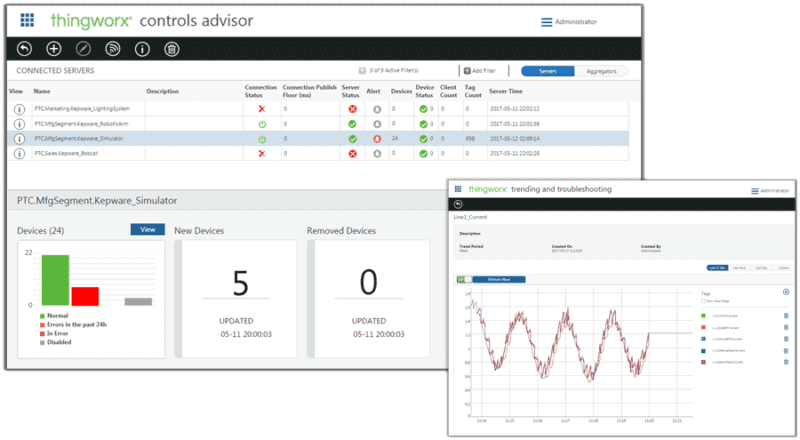
Task: Delete the selected server with the toolbar trash icon
Action: pos(171,49)
